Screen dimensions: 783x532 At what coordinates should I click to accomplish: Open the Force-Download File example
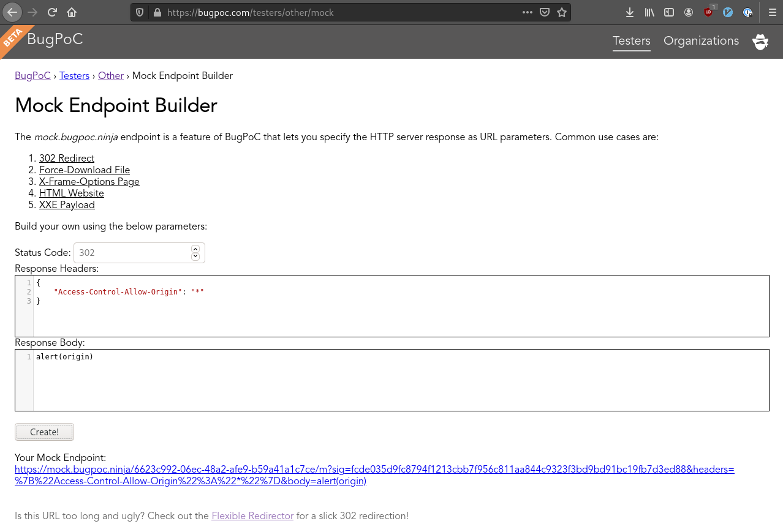point(85,170)
